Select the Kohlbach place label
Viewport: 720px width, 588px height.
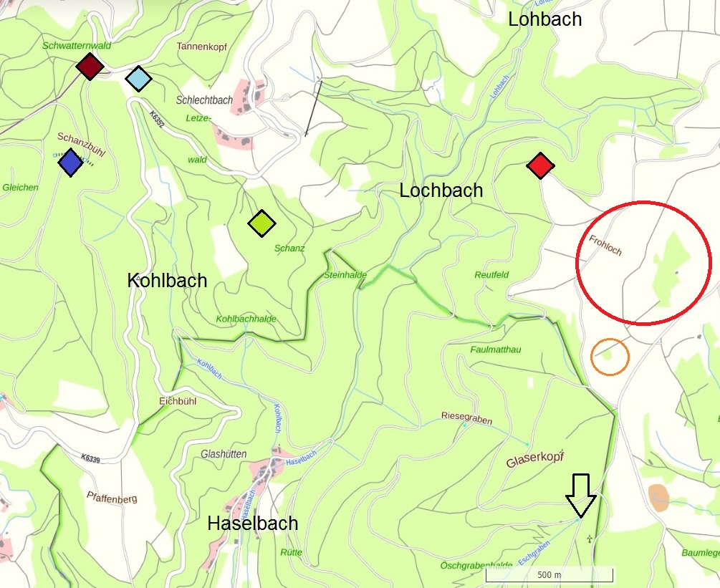point(167,280)
